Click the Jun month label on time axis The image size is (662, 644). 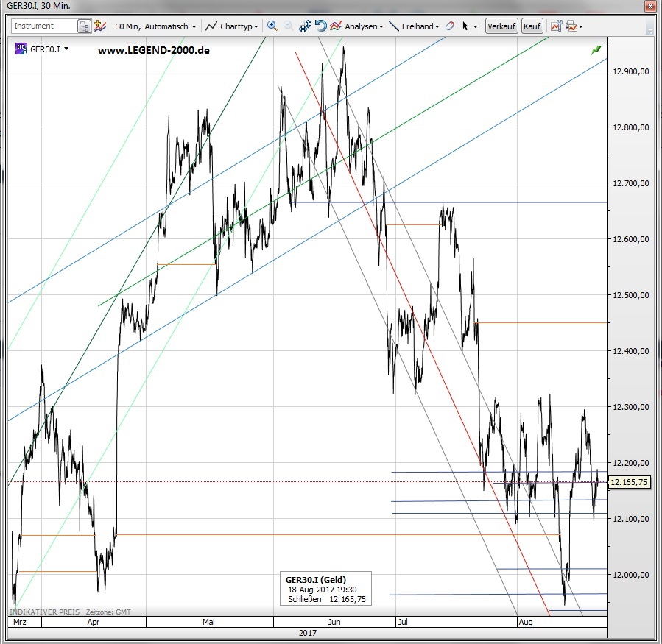tap(334, 622)
